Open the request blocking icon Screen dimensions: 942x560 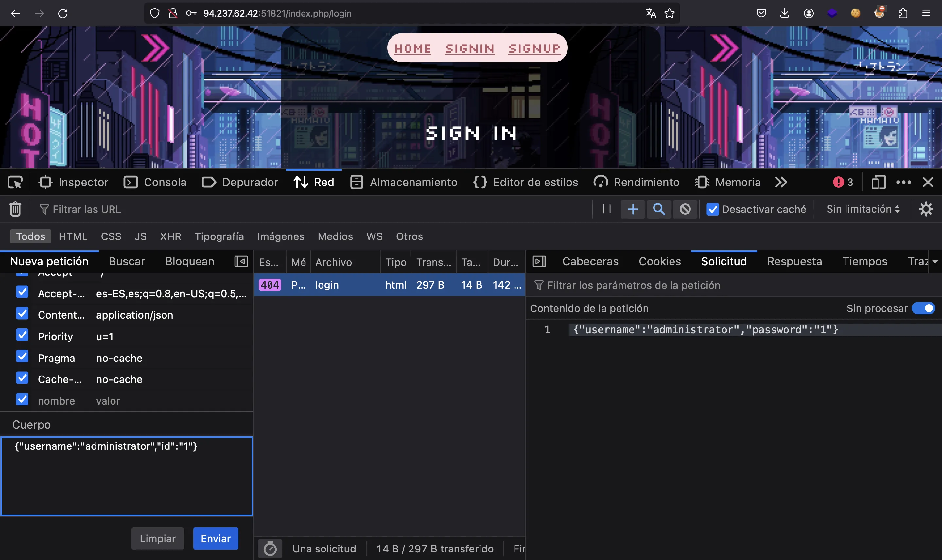pos(685,209)
